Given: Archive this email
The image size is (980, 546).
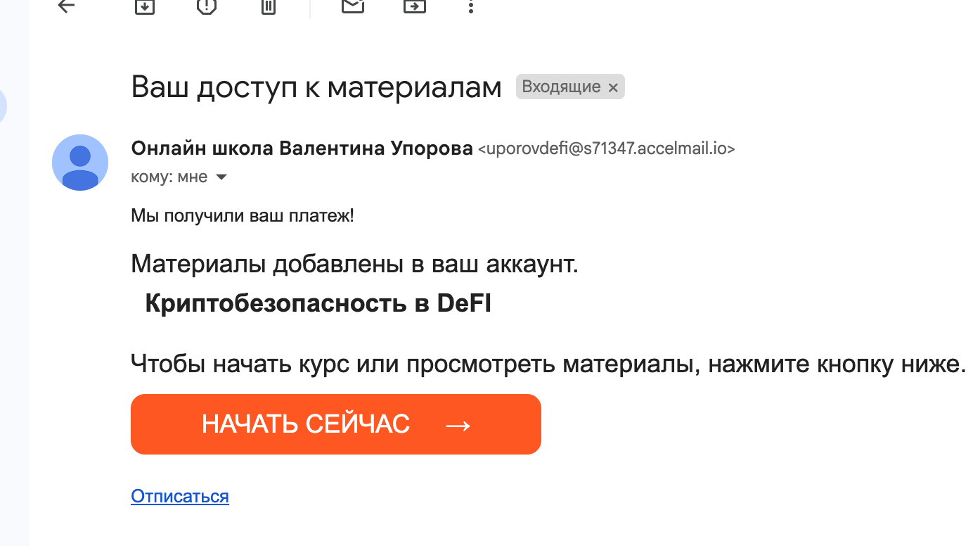Looking at the screenshot, I should [x=144, y=6].
